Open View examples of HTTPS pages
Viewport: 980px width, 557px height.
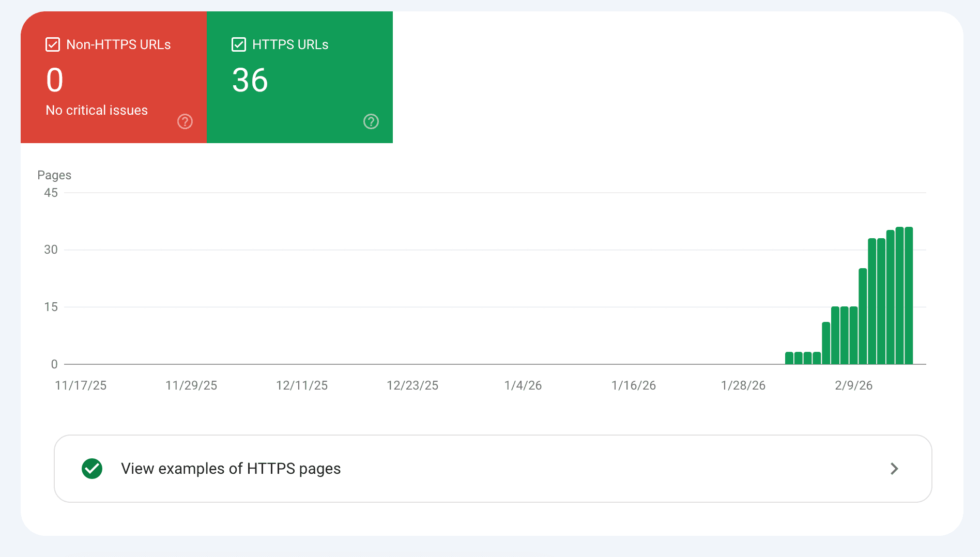click(x=231, y=469)
